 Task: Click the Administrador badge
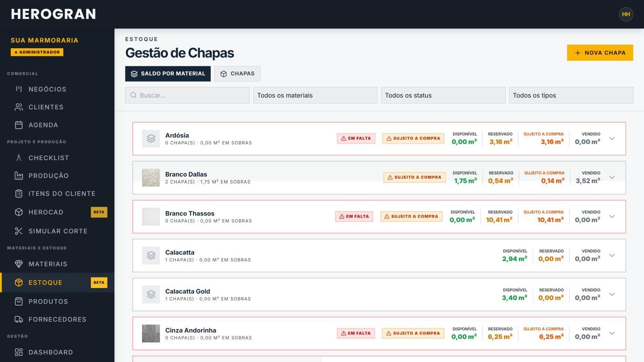[x=37, y=52]
